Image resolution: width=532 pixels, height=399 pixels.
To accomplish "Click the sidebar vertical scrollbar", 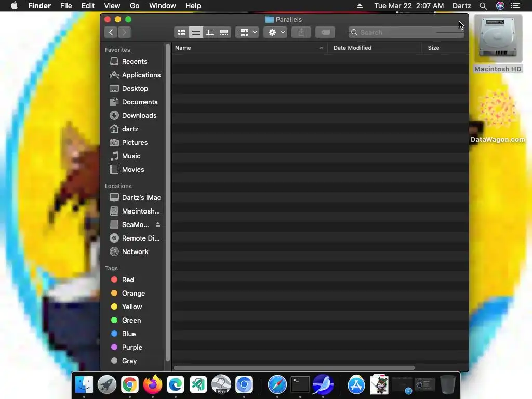I will (x=168, y=203).
